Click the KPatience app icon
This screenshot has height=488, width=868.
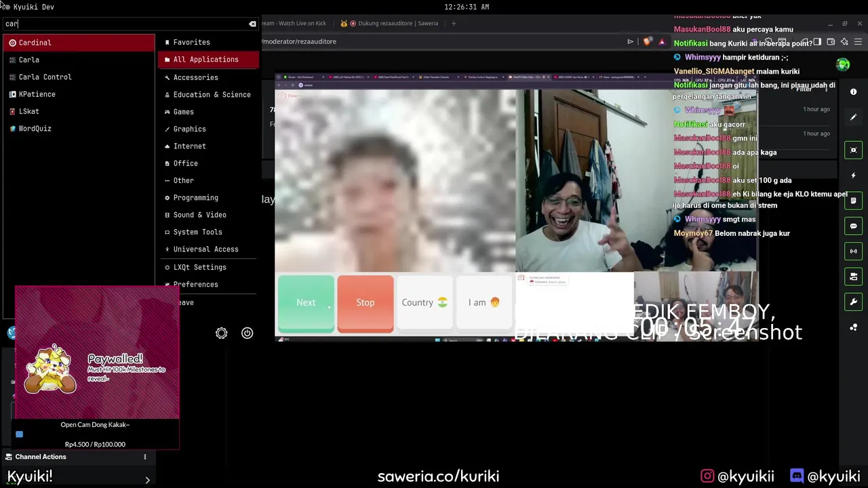click(12, 94)
